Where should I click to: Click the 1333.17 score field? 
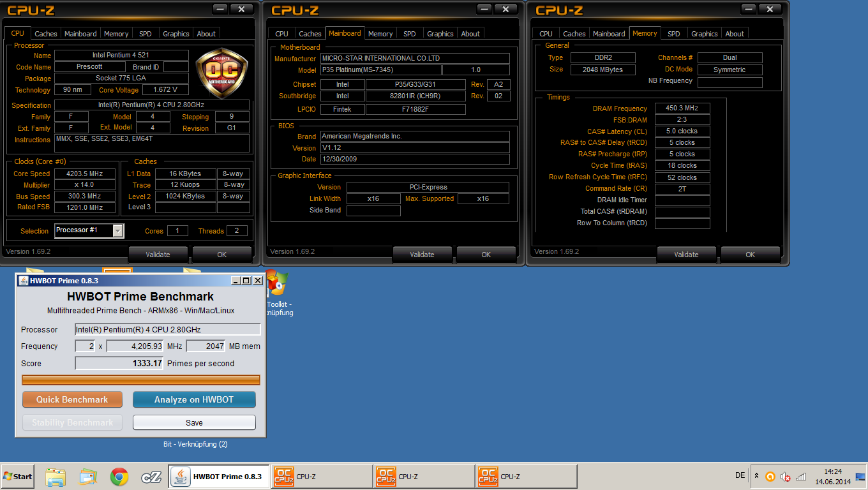[x=119, y=363]
